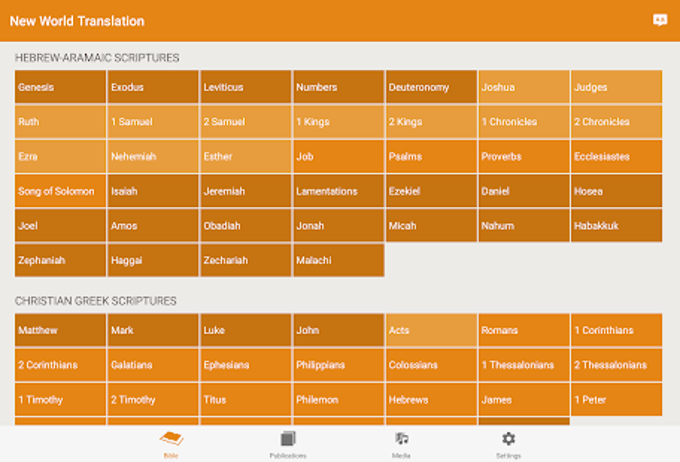Open the book of Acts

431,330
